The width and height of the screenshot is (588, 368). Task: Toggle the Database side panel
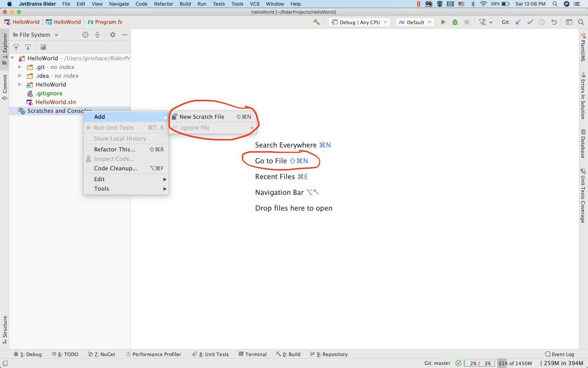(x=583, y=144)
